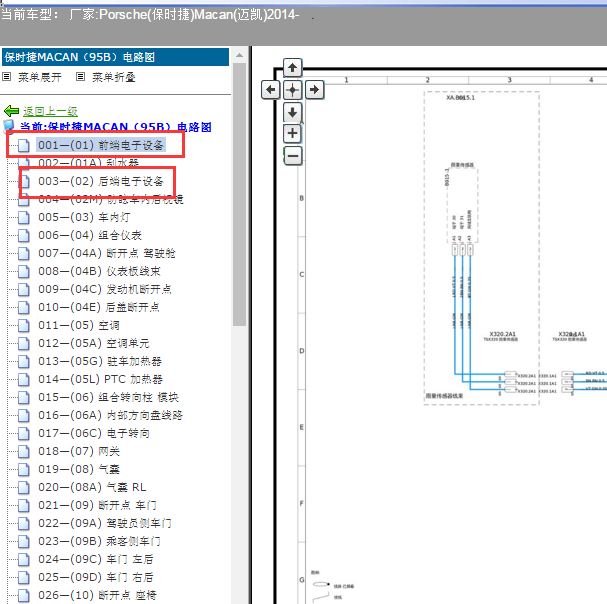Collapse the whole menu via 菜单折叠

(x=113, y=77)
